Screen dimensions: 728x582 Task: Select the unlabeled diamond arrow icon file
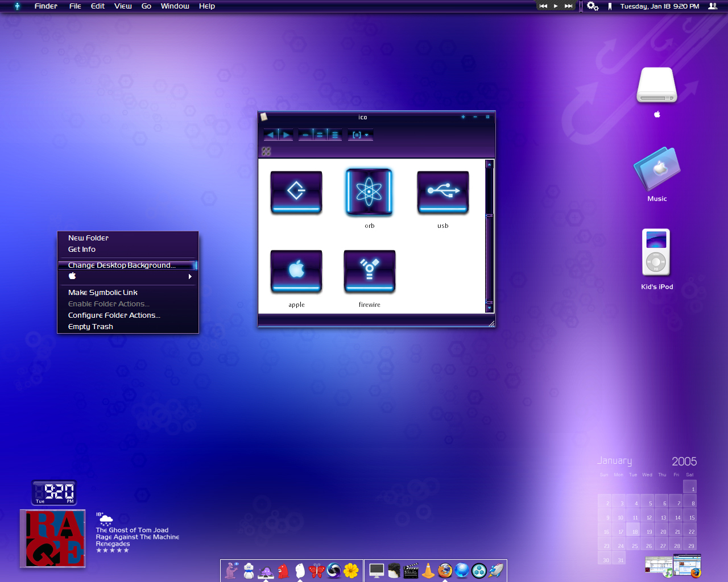pos(296,192)
